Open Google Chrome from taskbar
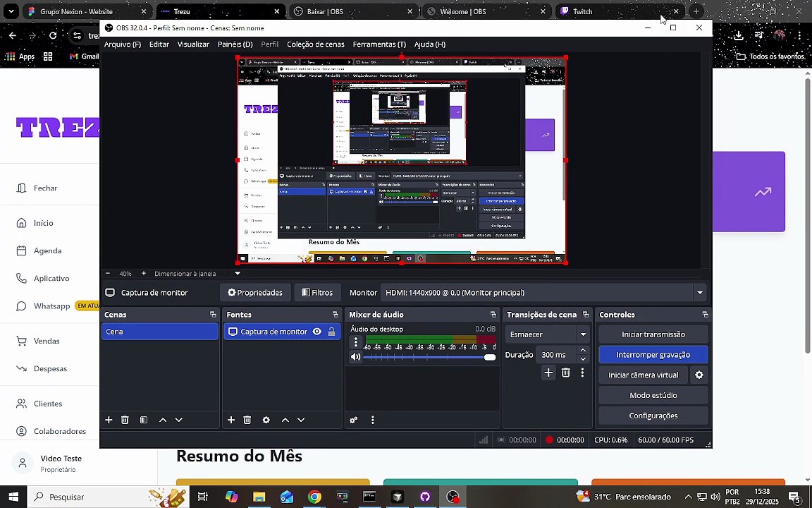This screenshot has height=508, width=812. (314, 497)
